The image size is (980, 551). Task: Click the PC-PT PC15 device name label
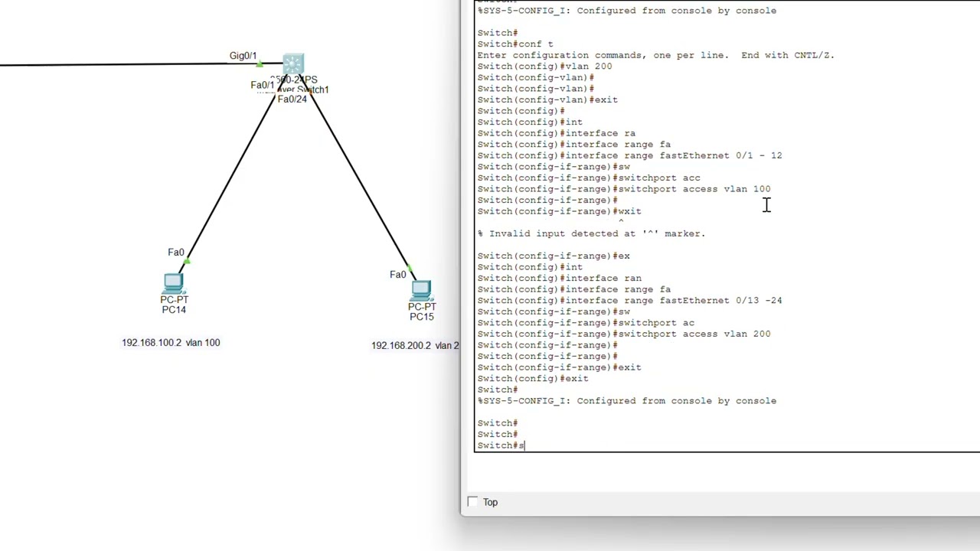coord(422,311)
